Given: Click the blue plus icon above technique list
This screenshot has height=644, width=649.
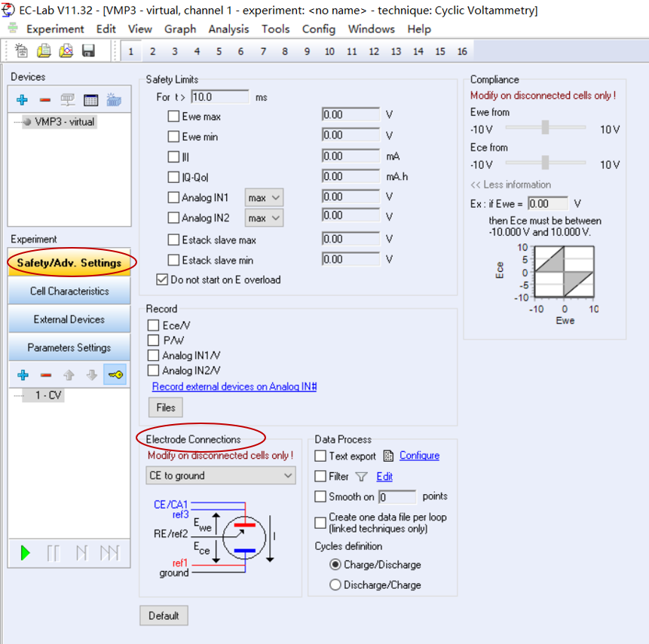Looking at the screenshot, I should (23, 375).
